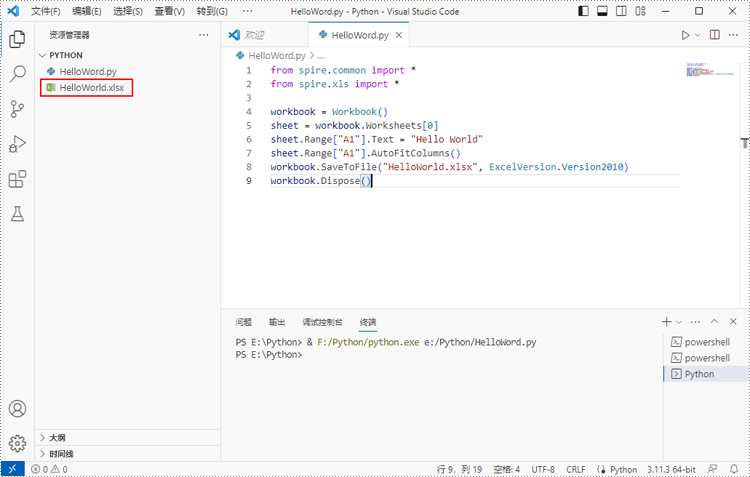Open the Search view in activity bar
750x477 pixels.
17,74
